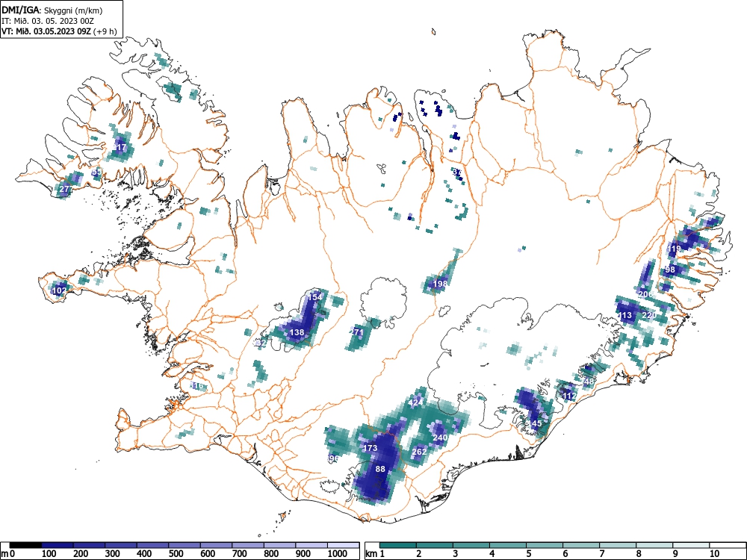This screenshot has width=747, height=560.
Task: Pick the 500–600 m purple legend swatch
Action: tap(185, 545)
